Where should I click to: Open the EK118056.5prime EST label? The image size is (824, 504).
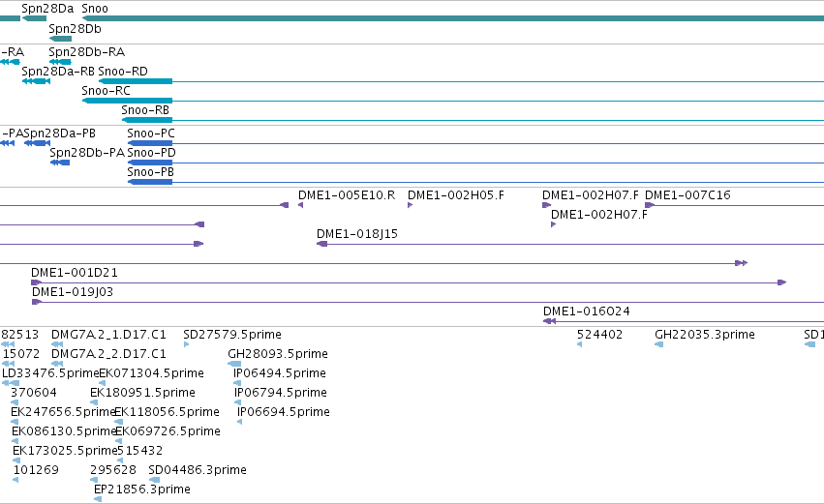167,412
